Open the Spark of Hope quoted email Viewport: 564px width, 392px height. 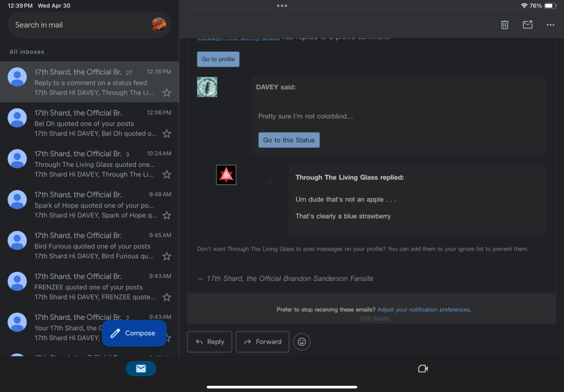tap(90, 205)
